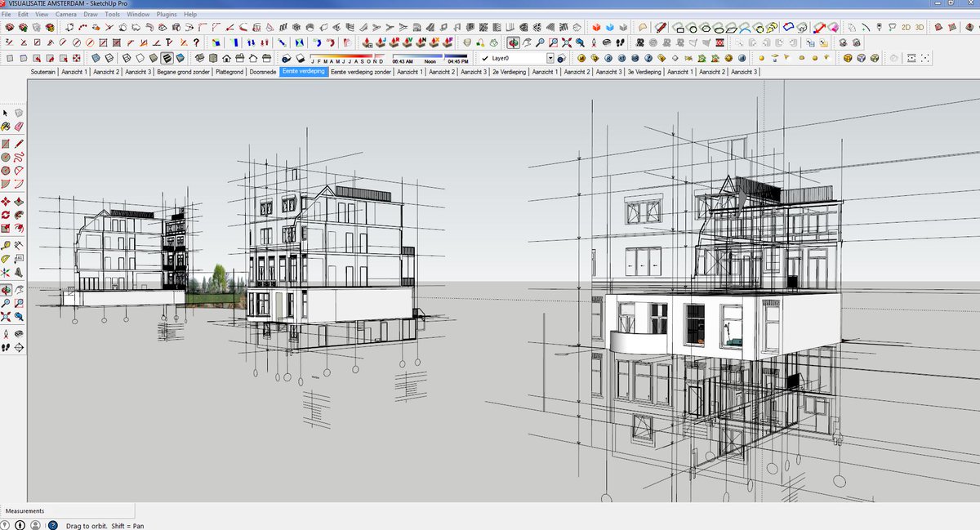
Task: Choose the Paint Bucket tool
Action: 6,126
